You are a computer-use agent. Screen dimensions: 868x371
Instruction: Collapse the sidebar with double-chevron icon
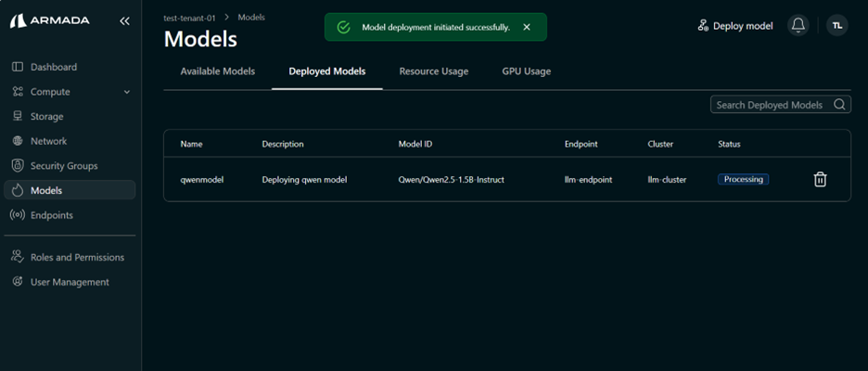pos(125,20)
